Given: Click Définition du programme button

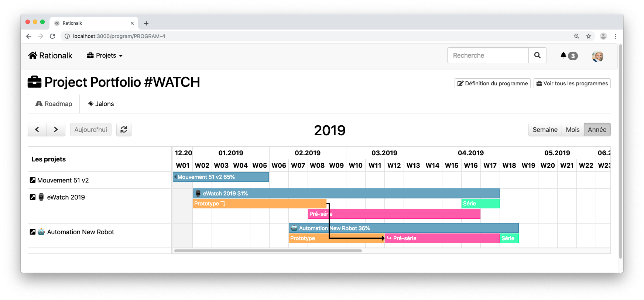Looking at the screenshot, I should tap(492, 83).
